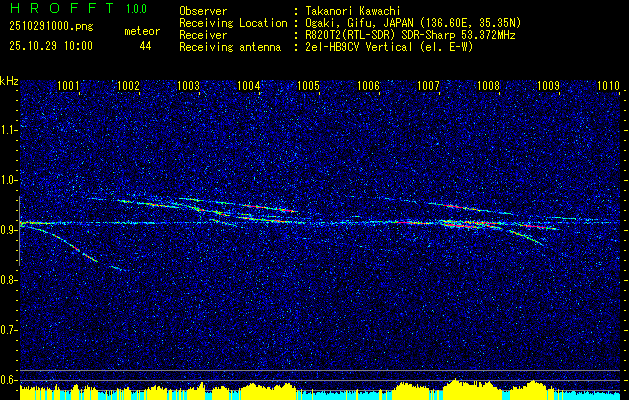Click the Receiving Location field label

point(233,23)
